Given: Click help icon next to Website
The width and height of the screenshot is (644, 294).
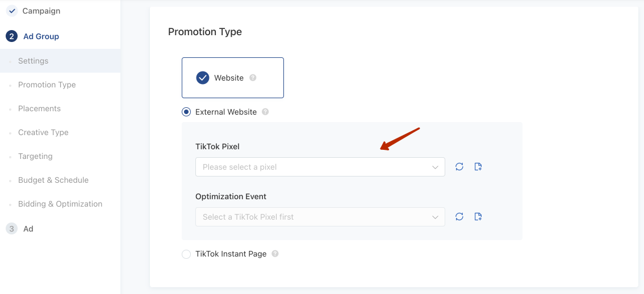Looking at the screenshot, I should [253, 78].
